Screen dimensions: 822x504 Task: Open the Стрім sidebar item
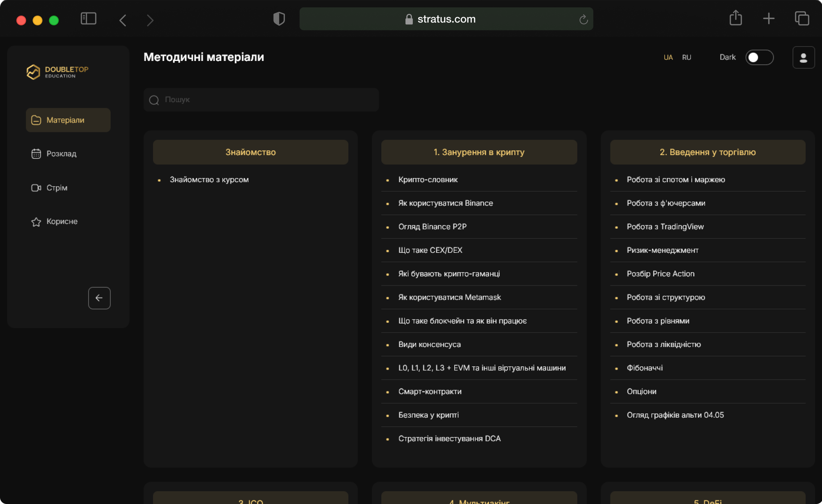57,188
